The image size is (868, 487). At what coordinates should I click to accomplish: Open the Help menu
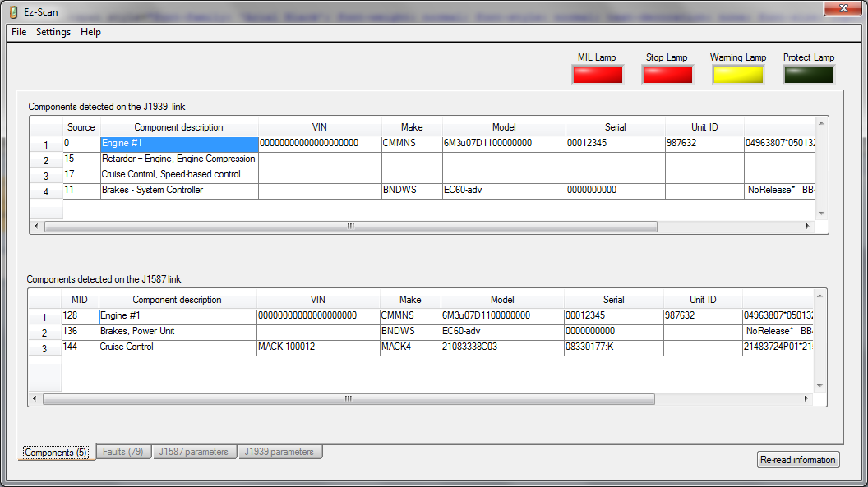[90, 32]
